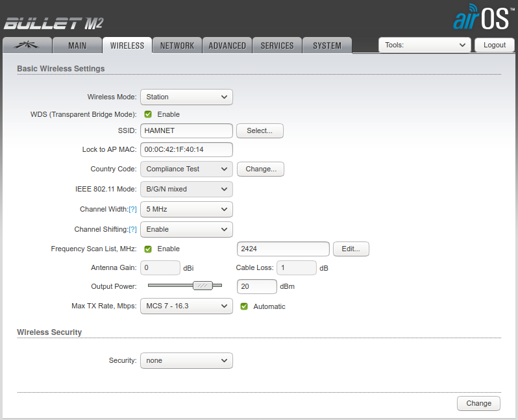The width and height of the screenshot is (518, 420).
Task: Open Channel Width help [?] link
Action: pos(132,210)
